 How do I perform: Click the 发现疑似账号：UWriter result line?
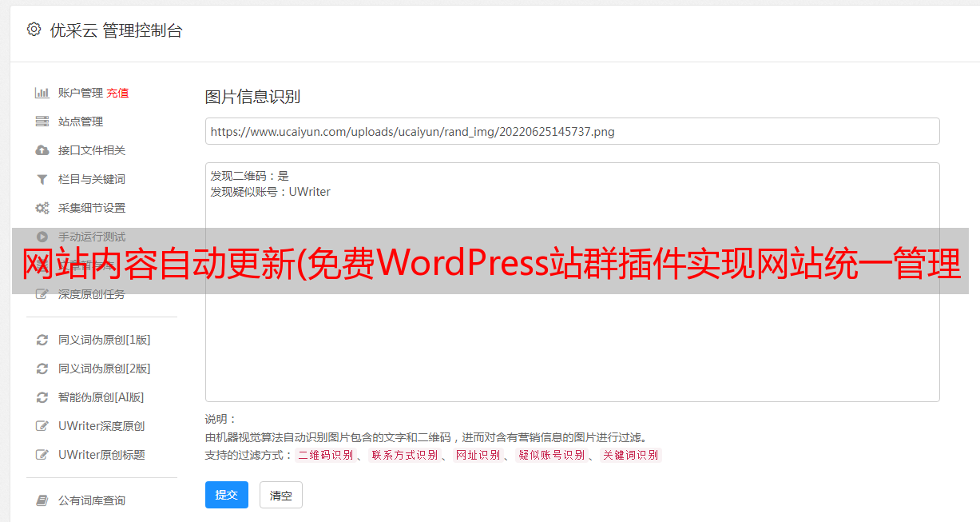(x=270, y=192)
